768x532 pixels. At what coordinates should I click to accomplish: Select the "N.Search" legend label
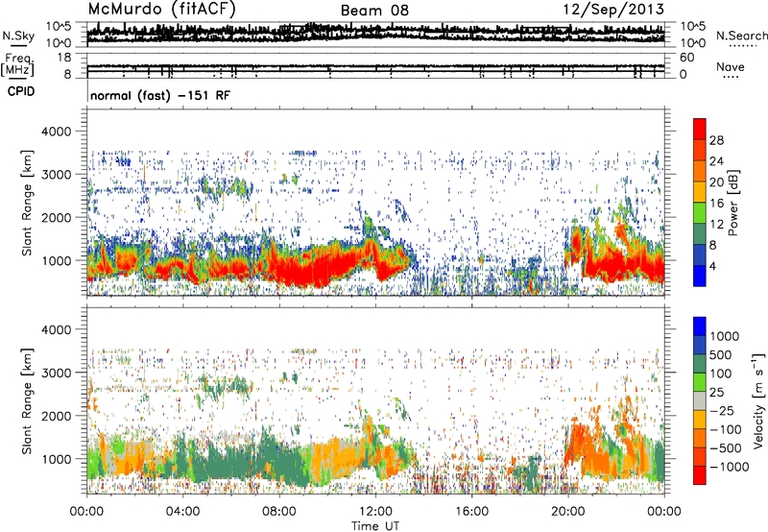pos(741,36)
